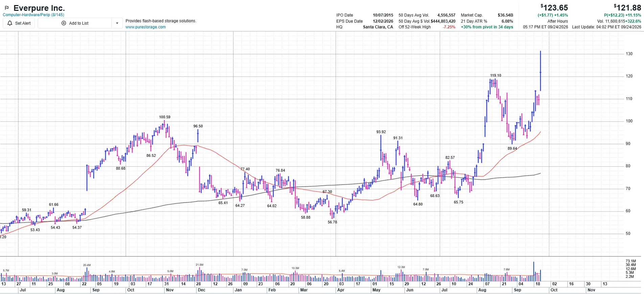Click the 91.31 high label on the chart
Image resolution: width=644 pixels, height=294 pixels.
(x=398, y=138)
